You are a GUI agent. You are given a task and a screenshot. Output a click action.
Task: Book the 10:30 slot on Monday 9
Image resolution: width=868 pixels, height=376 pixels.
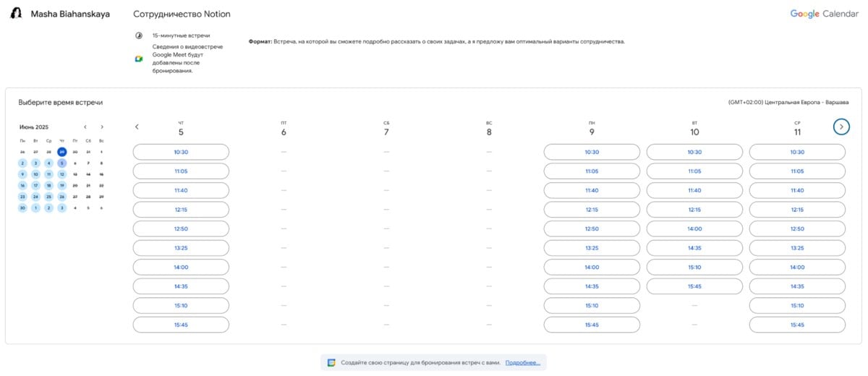pyautogui.click(x=592, y=152)
